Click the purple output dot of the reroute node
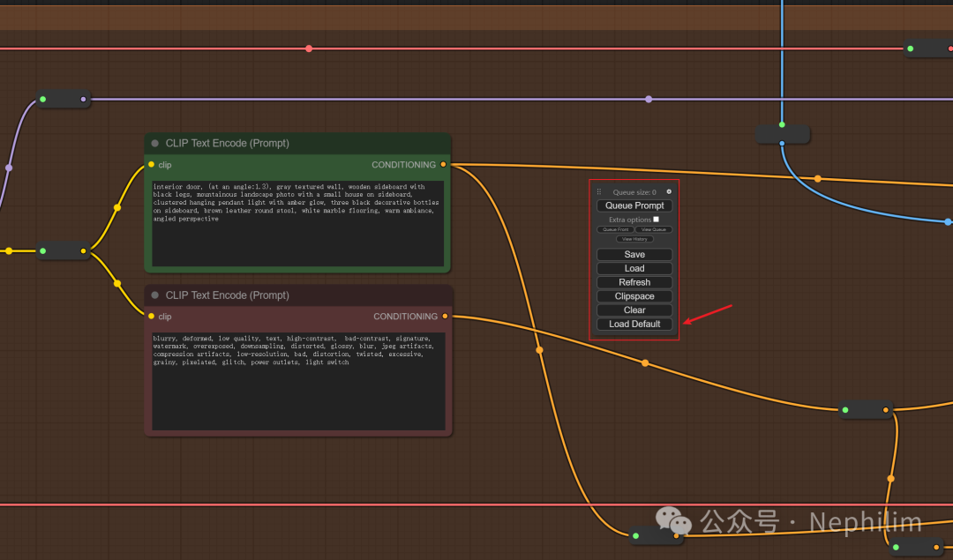Viewport: 953px width, 560px height. [x=83, y=99]
